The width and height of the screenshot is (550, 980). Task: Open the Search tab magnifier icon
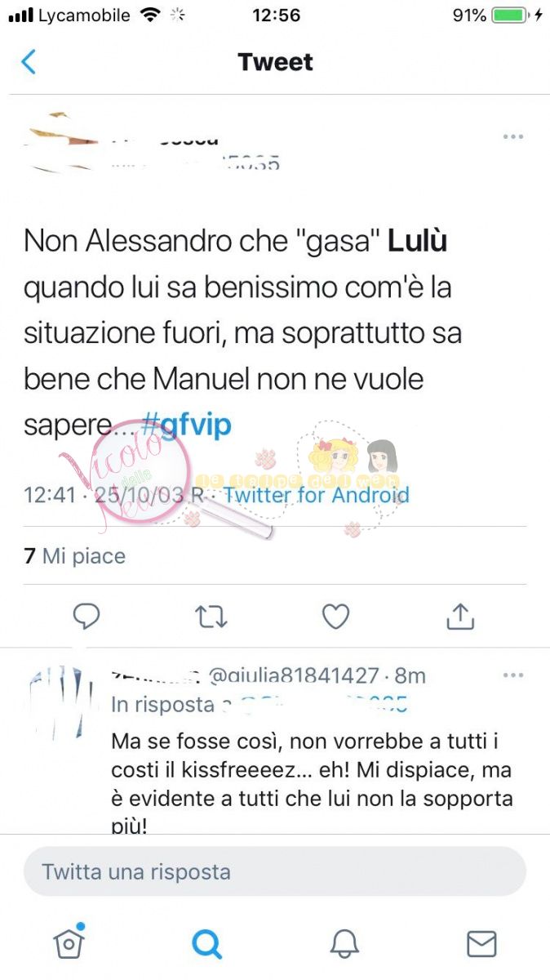[206, 944]
